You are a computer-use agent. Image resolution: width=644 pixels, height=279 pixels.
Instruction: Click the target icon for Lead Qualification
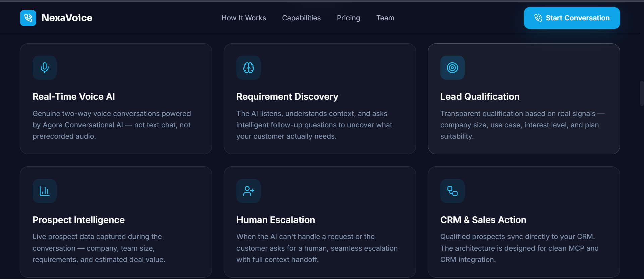pyautogui.click(x=452, y=68)
